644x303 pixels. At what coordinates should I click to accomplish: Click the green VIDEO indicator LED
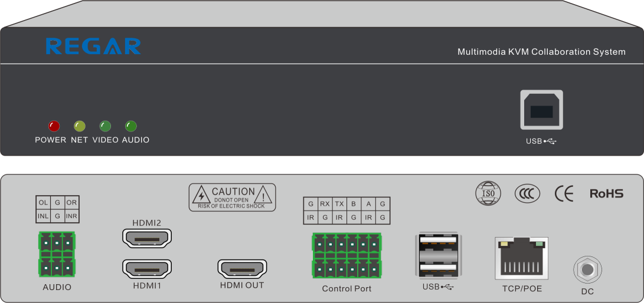[x=105, y=126]
